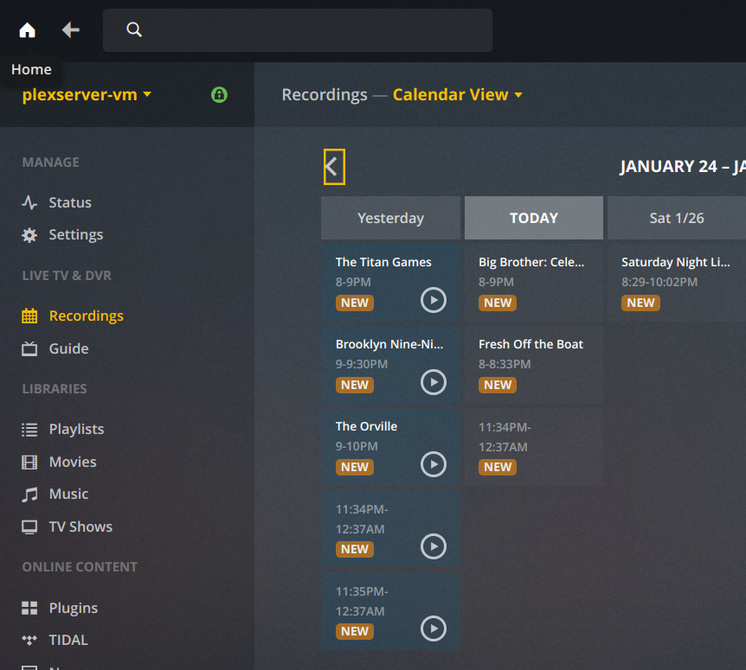Open Brooklyn Nine-Ni... title
Viewport: 746px width, 670px height.
(x=389, y=344)
